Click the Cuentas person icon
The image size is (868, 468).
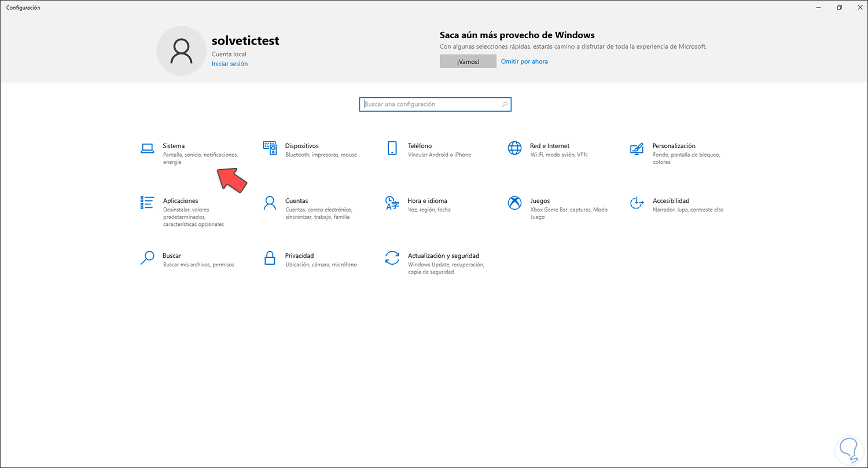click(270, 203)
